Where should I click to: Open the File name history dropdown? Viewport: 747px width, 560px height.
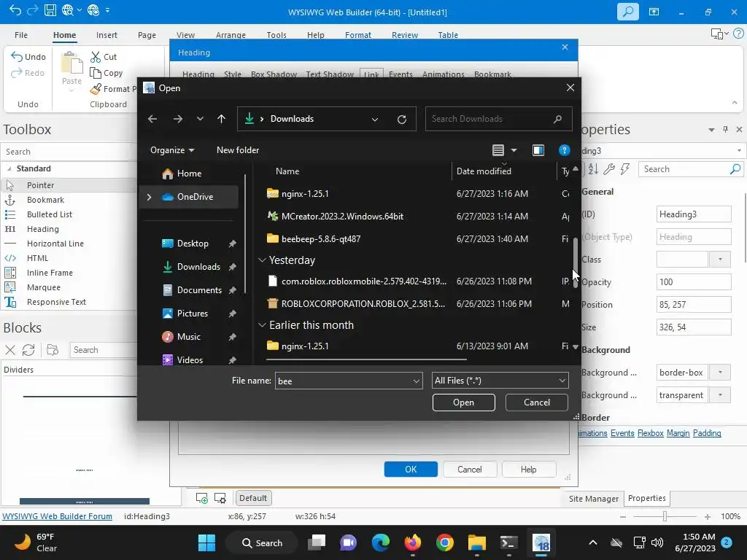pos(416,381)
